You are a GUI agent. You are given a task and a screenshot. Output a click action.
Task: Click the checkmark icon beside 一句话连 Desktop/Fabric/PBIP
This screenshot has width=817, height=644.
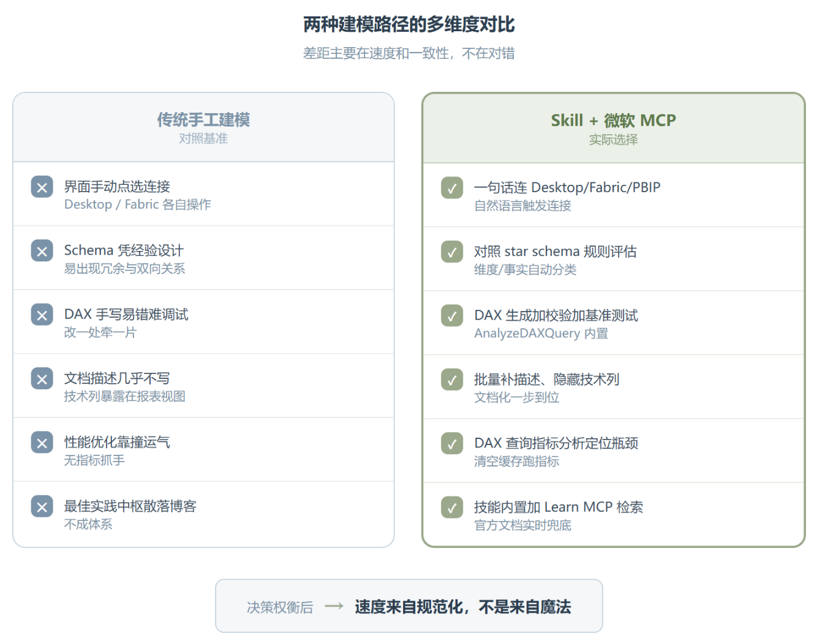[452, 189]
